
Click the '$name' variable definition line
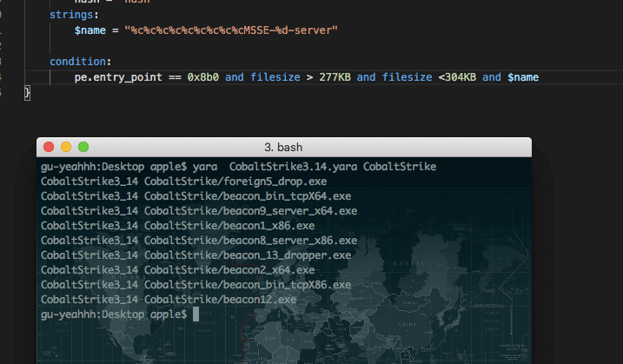[x=206, y=30]
